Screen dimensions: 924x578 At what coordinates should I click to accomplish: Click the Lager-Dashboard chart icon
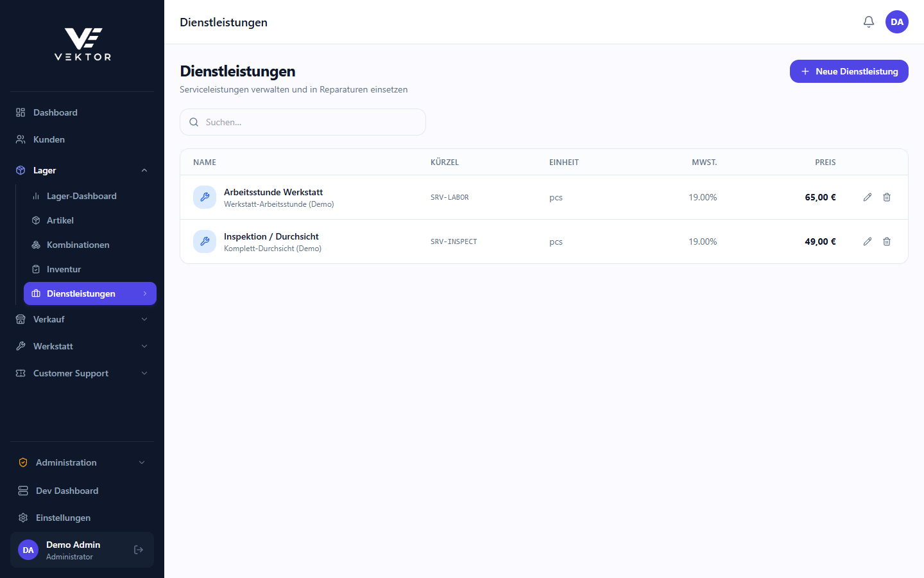(x=36, y=196)
